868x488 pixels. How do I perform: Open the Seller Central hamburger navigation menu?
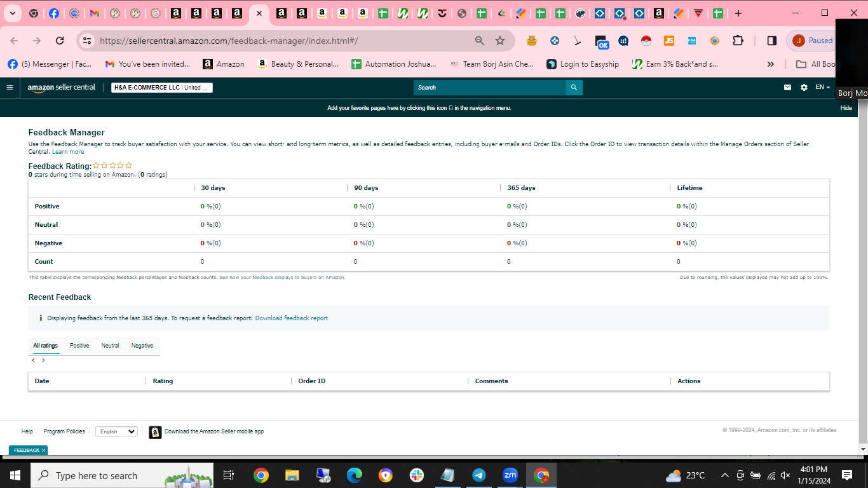tap(10, 88)
